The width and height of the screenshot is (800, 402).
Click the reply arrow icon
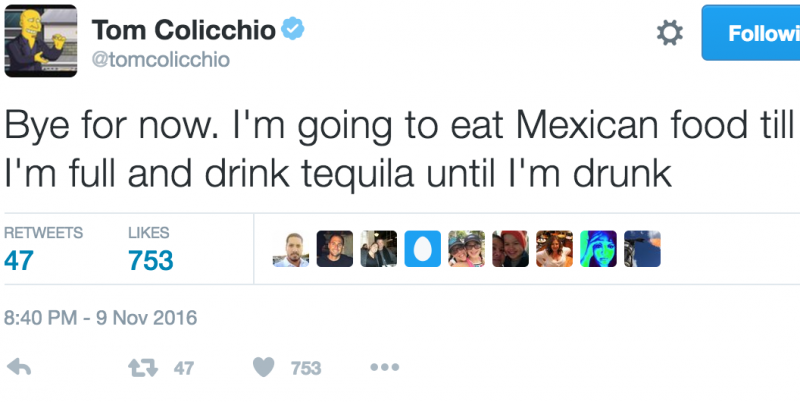(x=19, y=367)
